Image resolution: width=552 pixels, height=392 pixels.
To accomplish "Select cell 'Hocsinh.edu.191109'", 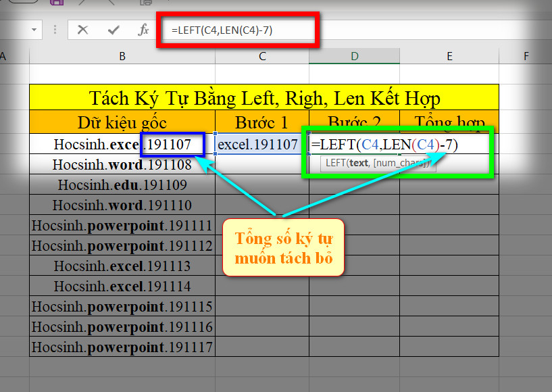I will (x=122, y=185).
